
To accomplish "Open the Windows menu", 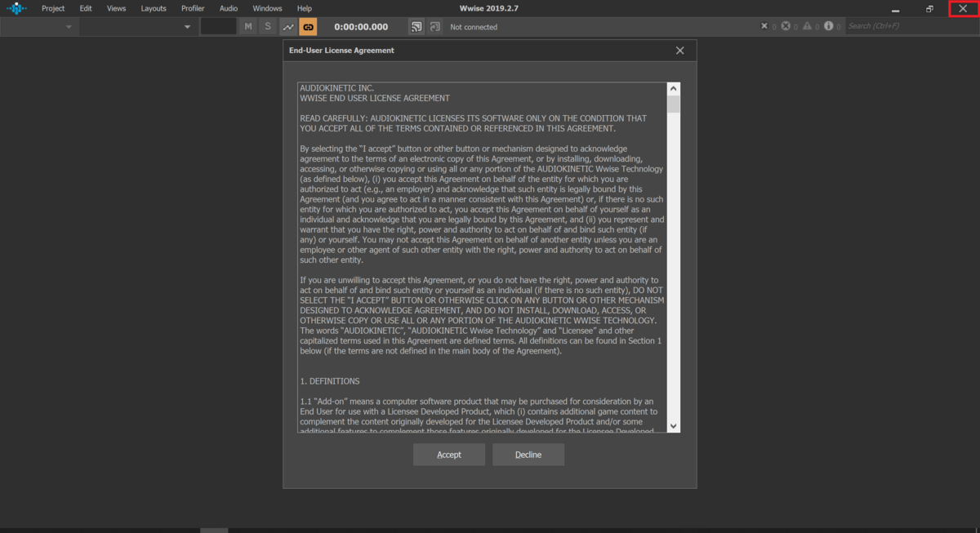I will (x=267, y=8).
